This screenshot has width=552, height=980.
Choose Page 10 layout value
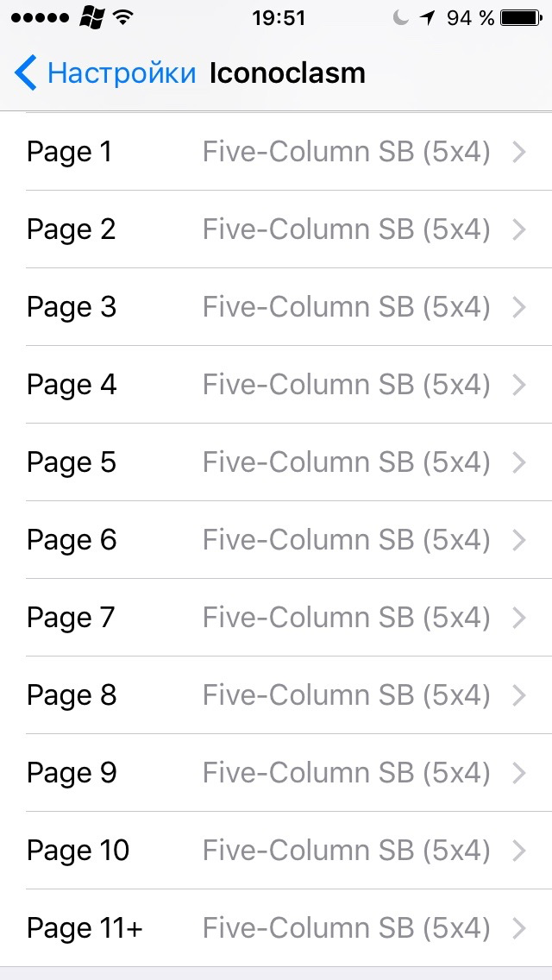coord(347,850)
